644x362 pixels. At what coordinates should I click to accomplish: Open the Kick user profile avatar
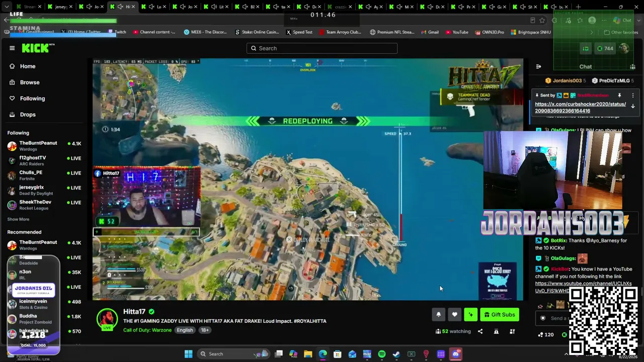624,48
